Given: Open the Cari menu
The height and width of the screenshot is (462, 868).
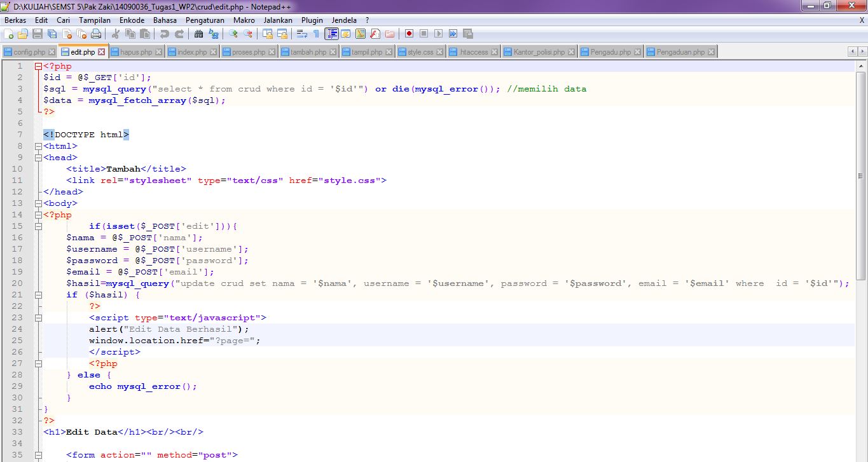Looking at the screenshot, I should pos(63,20).
